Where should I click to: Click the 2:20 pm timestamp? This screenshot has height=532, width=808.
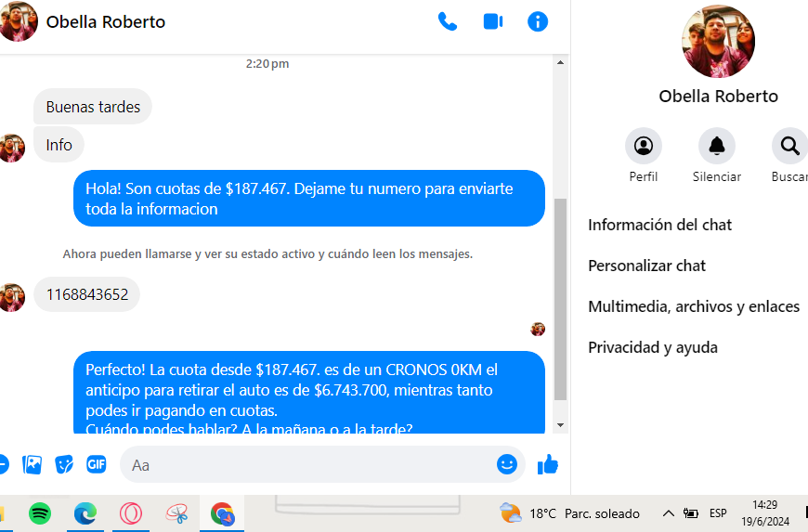(x=267, y=64)
